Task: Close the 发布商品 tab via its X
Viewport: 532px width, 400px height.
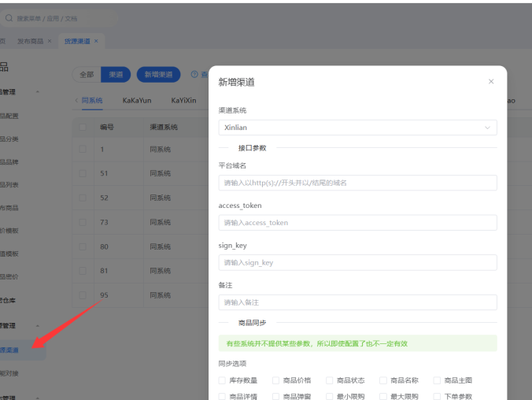Action: pos(50,40)
